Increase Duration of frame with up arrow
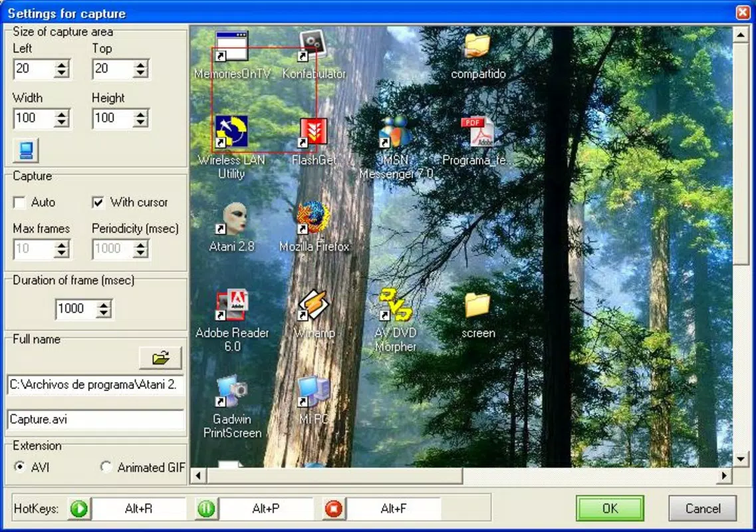The height and width of the screenshot is (532, 756). (x=104, y=305)
